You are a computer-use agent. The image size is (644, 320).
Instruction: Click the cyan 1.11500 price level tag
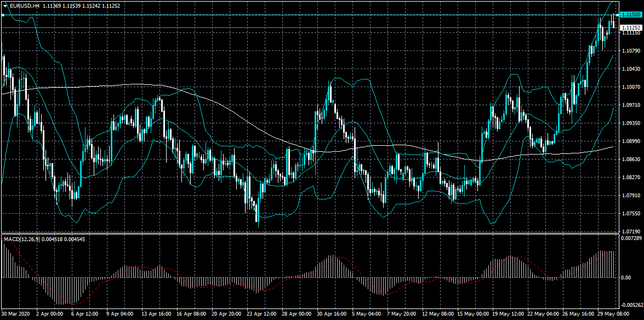(x=631, y=15)
